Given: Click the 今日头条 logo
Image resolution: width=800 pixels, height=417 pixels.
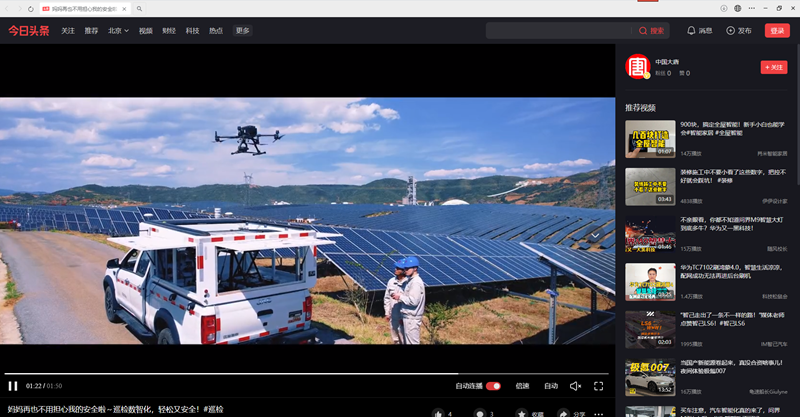Looking at the screenshot, I should (x=28, y=31).
